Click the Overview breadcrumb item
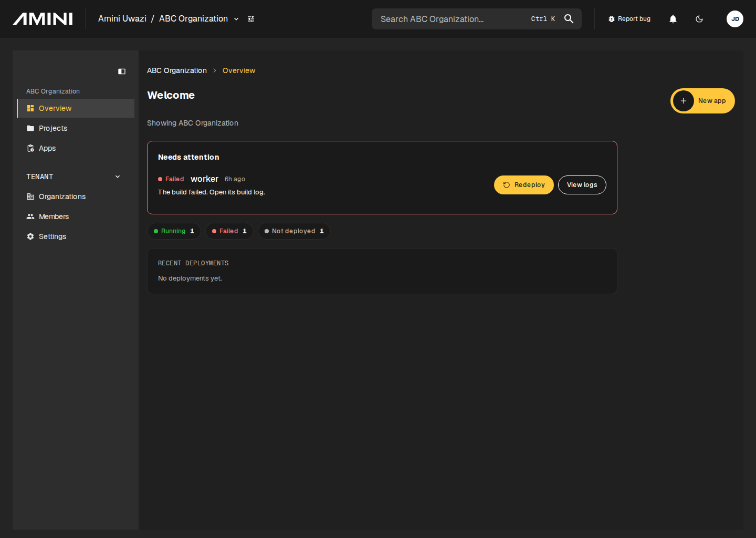This screenshot has width=756, height=538. coord(239,70)
